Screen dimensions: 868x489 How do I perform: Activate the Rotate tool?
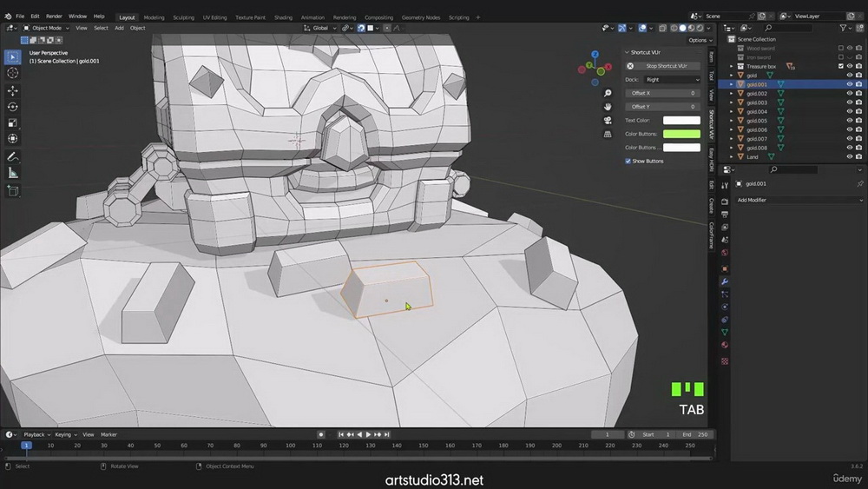tap(13, 106)
